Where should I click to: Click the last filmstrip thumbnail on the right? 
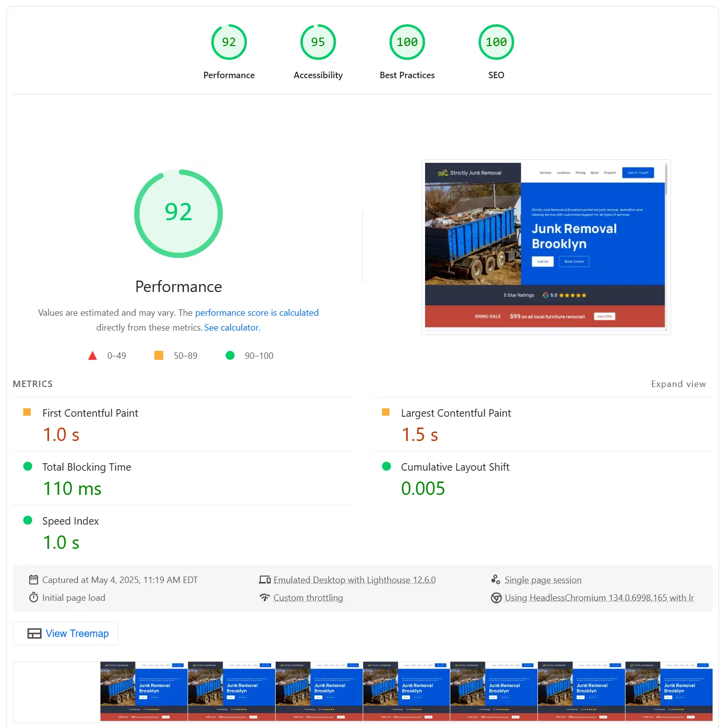point(669,691)
